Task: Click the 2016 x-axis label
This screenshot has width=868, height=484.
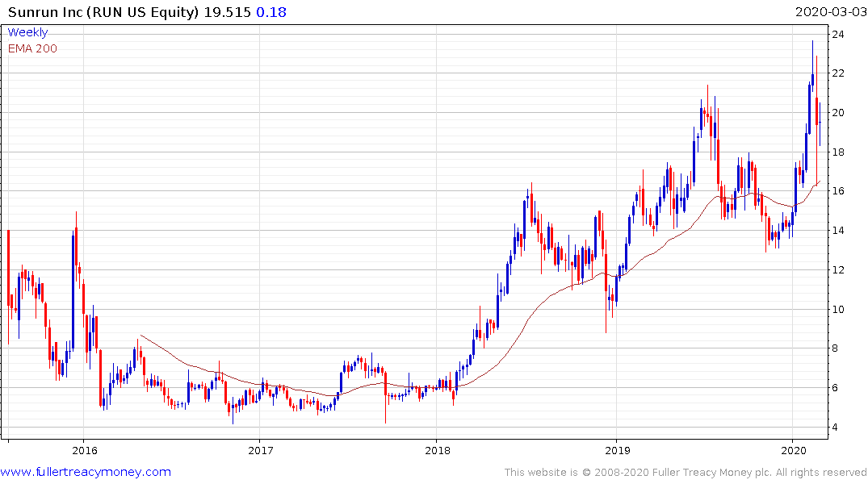Action: pos(85,450)
